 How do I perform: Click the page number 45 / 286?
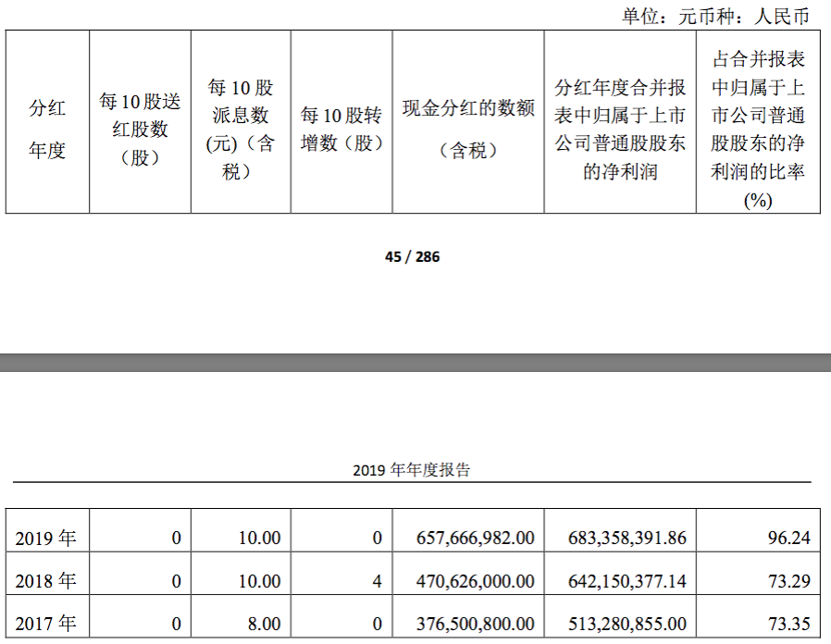click(413, 257)
